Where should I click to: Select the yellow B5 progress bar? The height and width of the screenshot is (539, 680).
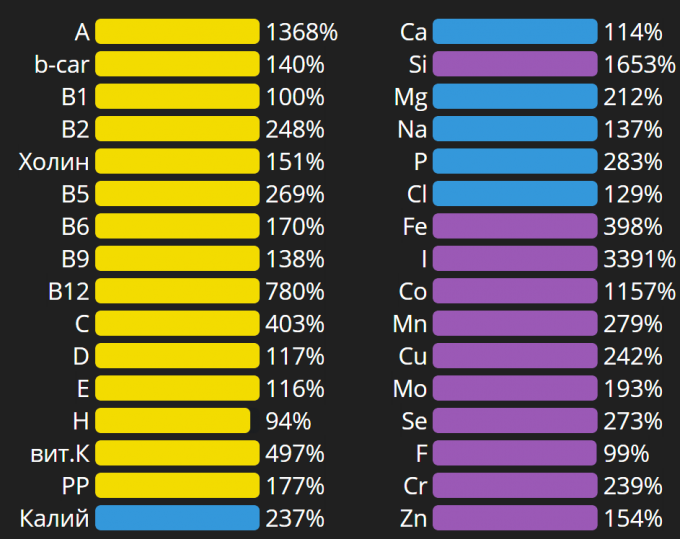point(177,194)
